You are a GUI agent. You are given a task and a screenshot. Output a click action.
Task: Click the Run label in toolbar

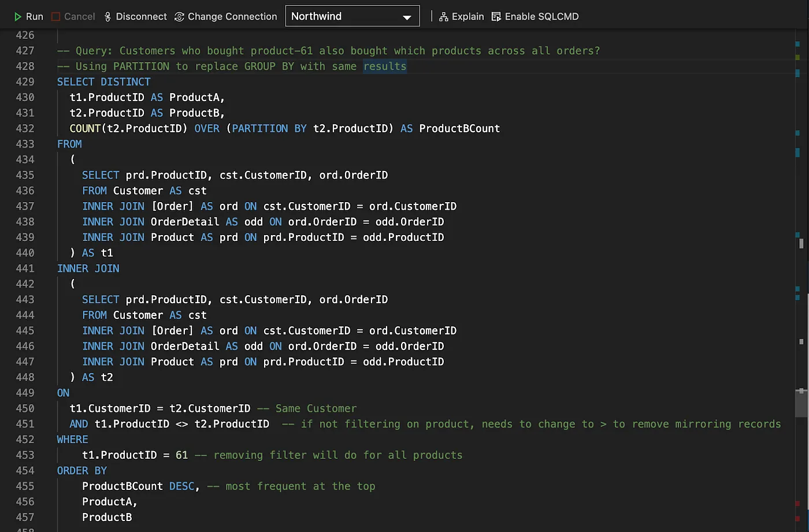35,17
